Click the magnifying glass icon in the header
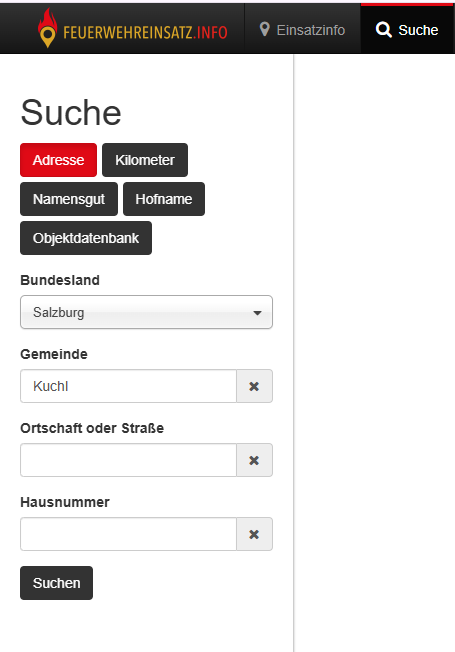 click(383, 30)
